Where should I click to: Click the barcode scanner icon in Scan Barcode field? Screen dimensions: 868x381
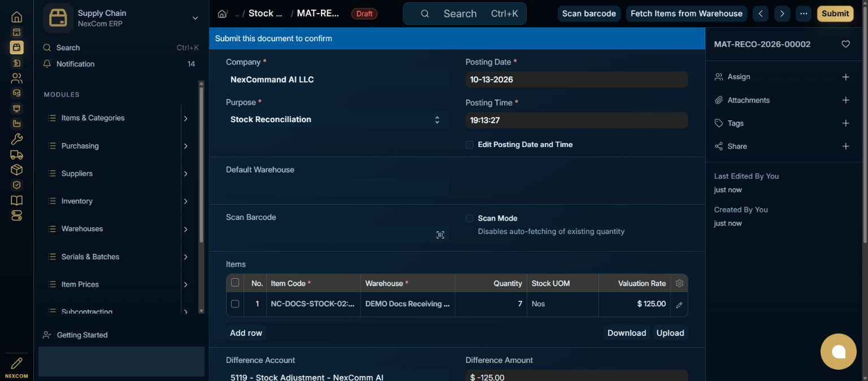[440, 235]
